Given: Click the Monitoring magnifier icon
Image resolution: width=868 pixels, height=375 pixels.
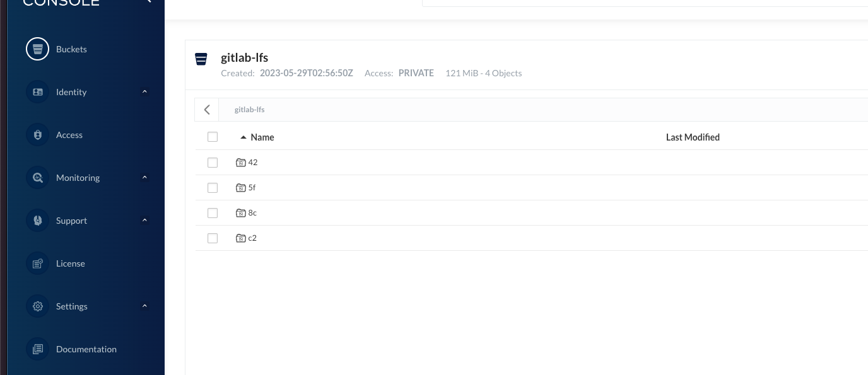Looking at the screenshot, I should [37, 178].
